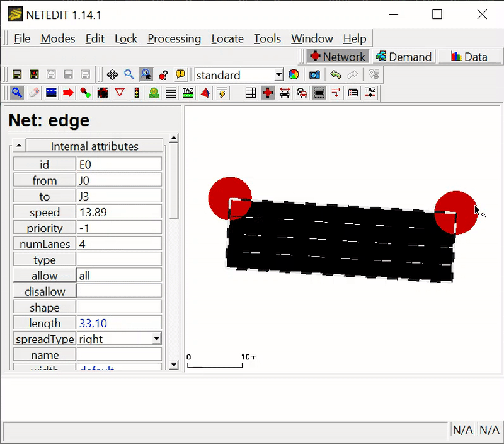Viewport: 504px width, 444px height.
Task: Select the eraser delete mode tool
Action: 34,93
